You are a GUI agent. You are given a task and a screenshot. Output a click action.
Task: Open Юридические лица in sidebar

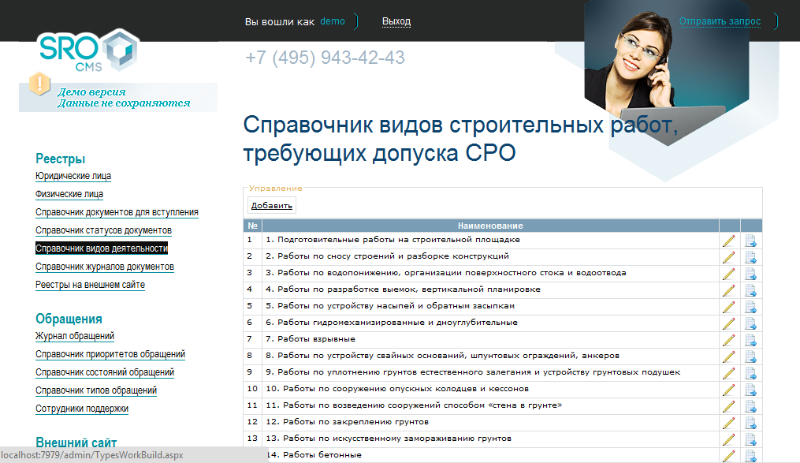(x=73, y=176)
